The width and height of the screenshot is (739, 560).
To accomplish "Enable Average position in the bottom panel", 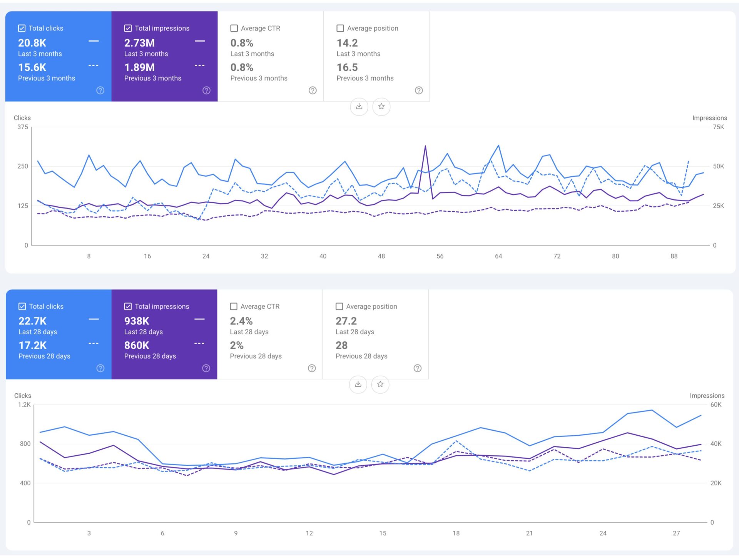I will [x=339, y=306].
